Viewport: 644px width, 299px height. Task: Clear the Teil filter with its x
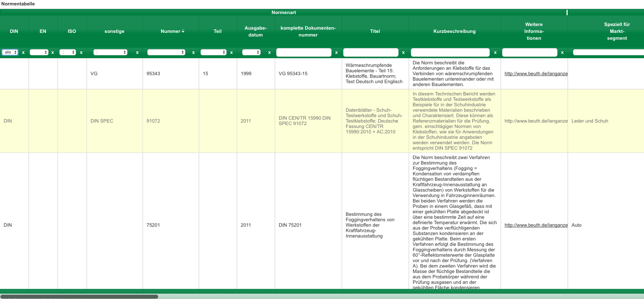(231, 52)
